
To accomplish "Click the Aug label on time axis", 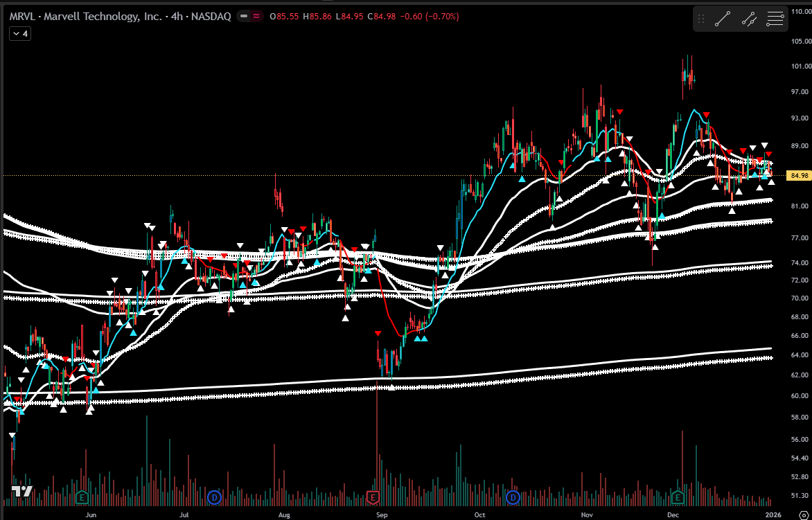I will [x=284, y=515].
